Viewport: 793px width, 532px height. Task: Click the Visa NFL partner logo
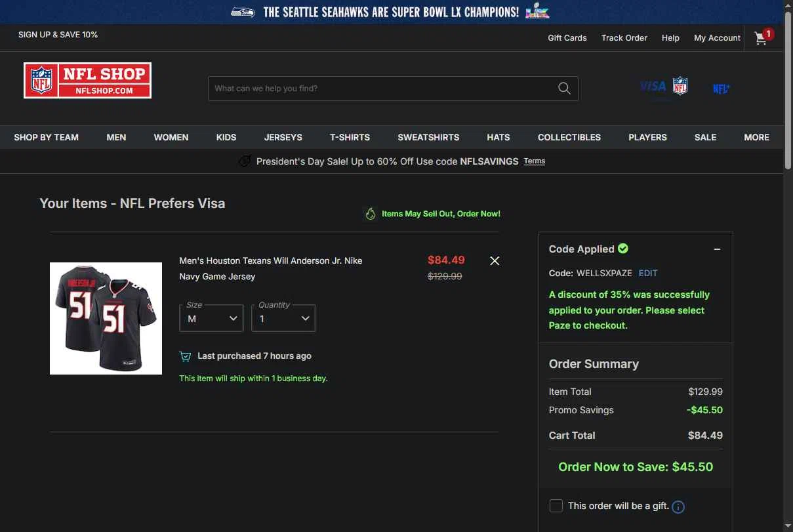tap(663, 86)
